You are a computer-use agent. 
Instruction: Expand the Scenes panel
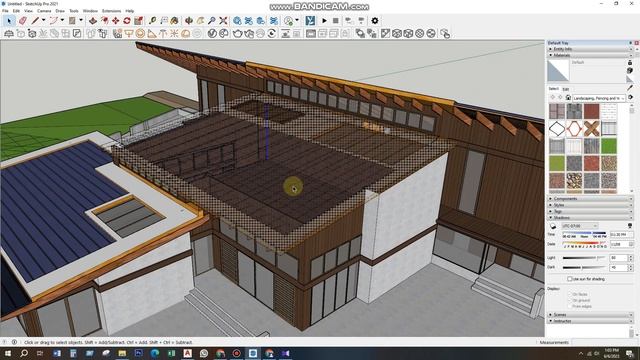pyautogui.click(x=590, y=315)
